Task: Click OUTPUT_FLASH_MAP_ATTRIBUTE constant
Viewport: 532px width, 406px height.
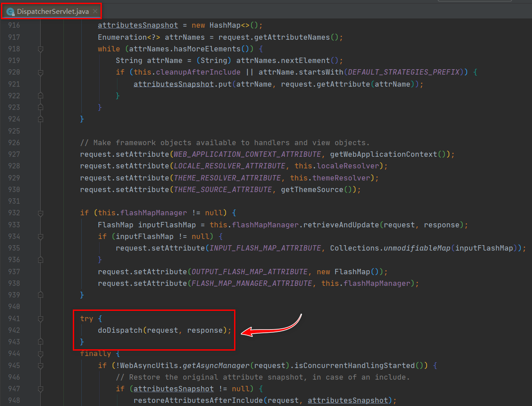Action: tap(249, 272)
